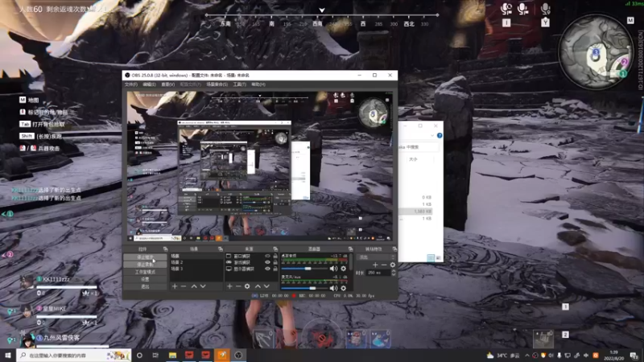This screenshot has width=644, height=362.
Task: Toggle lock on 游戏捕获 source
Action: tap(275, 262)
